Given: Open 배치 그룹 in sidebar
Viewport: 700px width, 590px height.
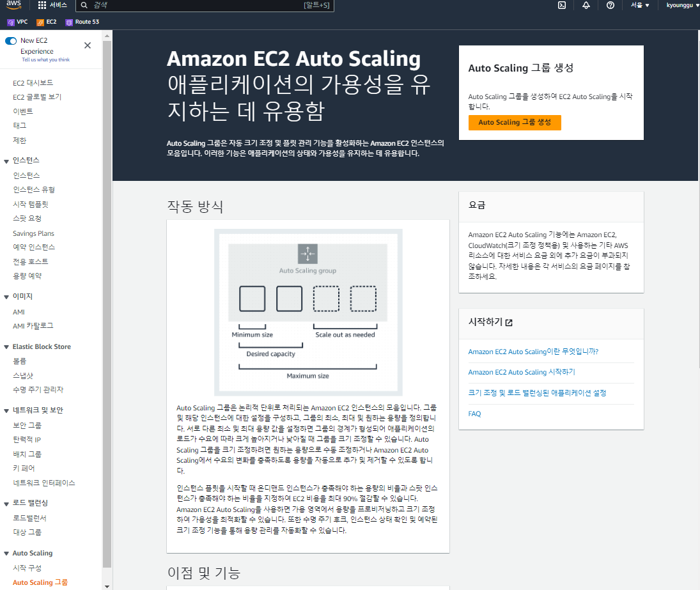Looking at the screenshot, I should tap(27, 454).
